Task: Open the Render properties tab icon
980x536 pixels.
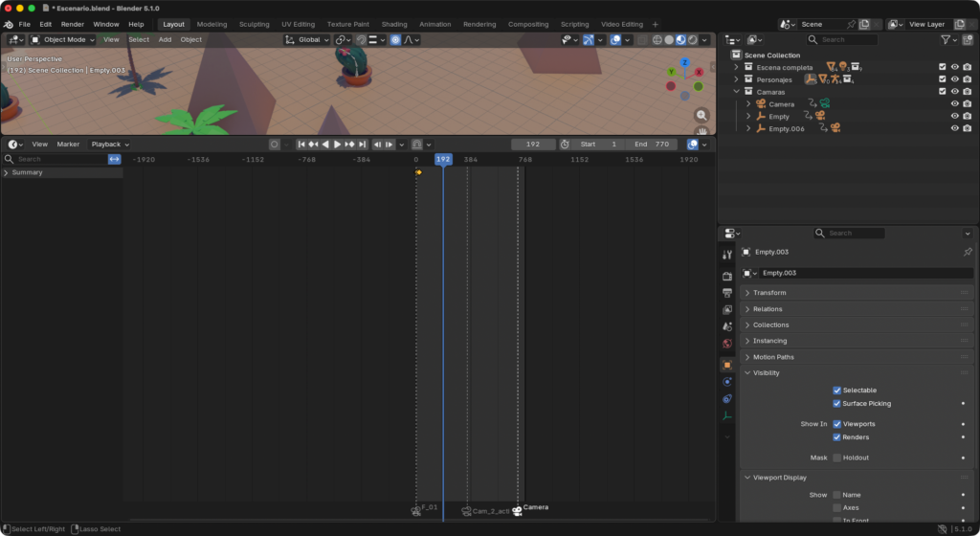Action: click(x=727, y=276)
